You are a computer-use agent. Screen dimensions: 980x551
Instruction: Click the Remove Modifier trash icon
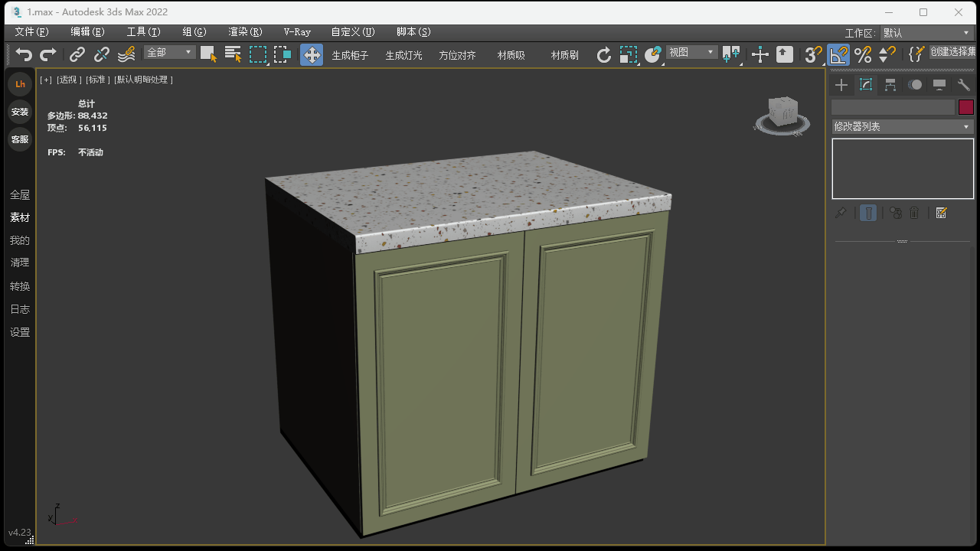[914, 213]
